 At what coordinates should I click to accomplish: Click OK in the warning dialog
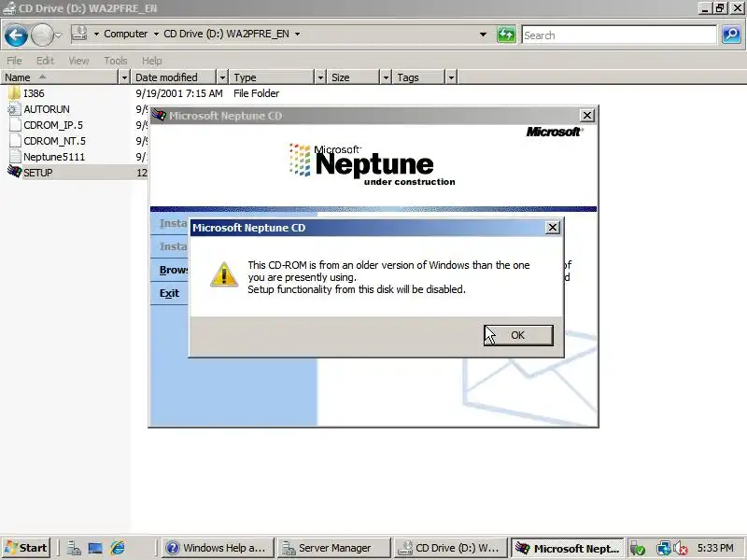point(518,335)
